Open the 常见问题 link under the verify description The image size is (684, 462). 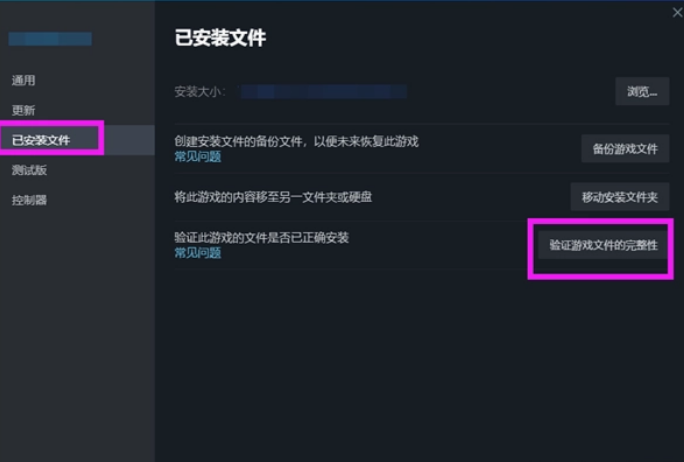[198, 253]
